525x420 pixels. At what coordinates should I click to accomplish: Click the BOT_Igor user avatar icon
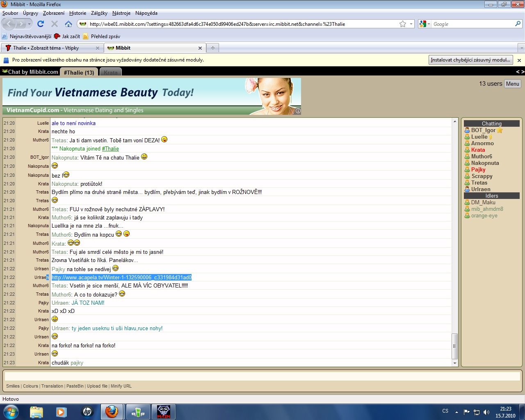tap(467, 130)
